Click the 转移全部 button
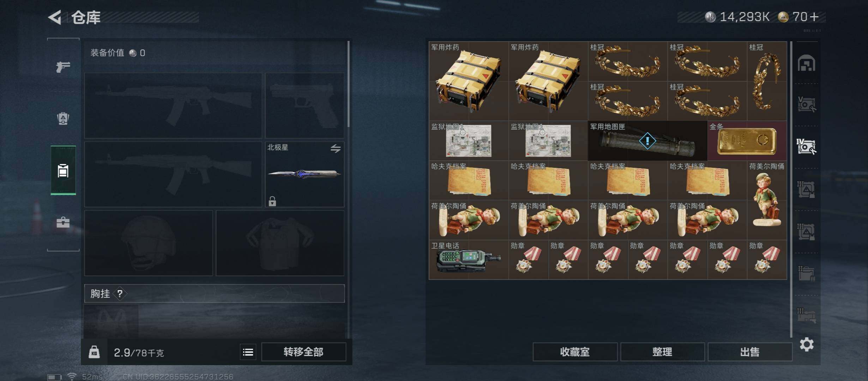Screen dimensions: 868x381 (x=303, y=352)
